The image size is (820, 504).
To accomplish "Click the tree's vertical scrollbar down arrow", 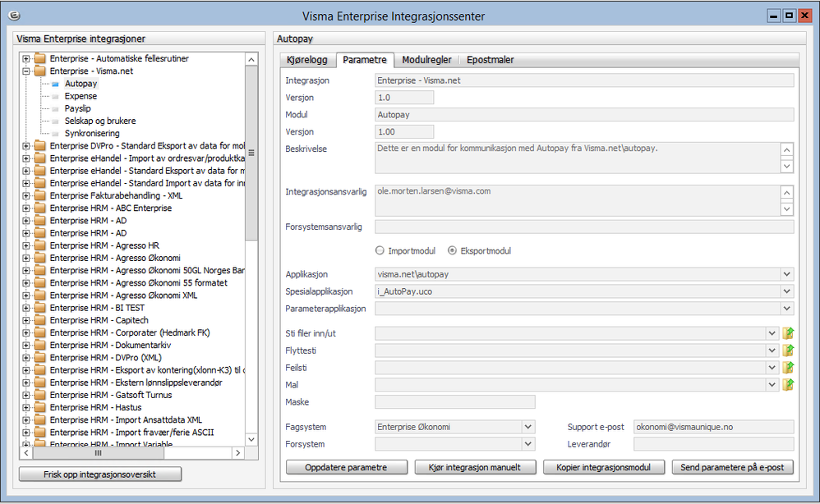I will (251, 439).
